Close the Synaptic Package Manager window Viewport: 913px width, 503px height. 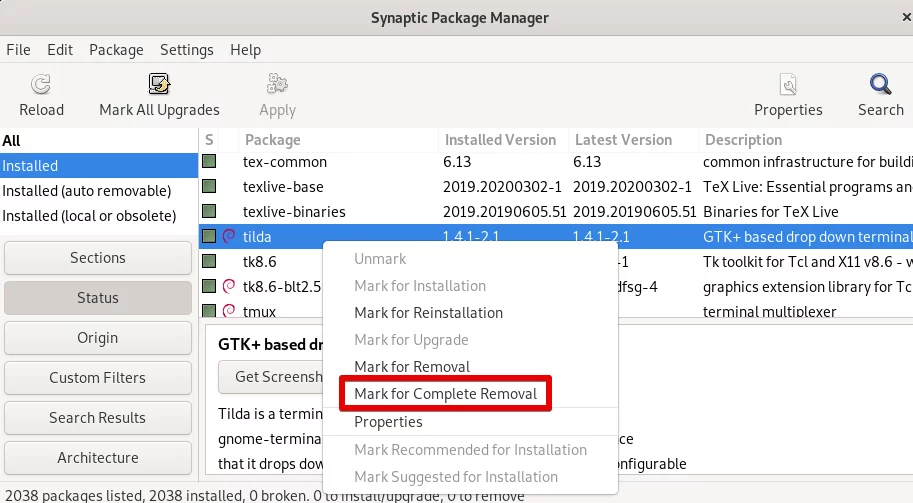tap(906, 18)
